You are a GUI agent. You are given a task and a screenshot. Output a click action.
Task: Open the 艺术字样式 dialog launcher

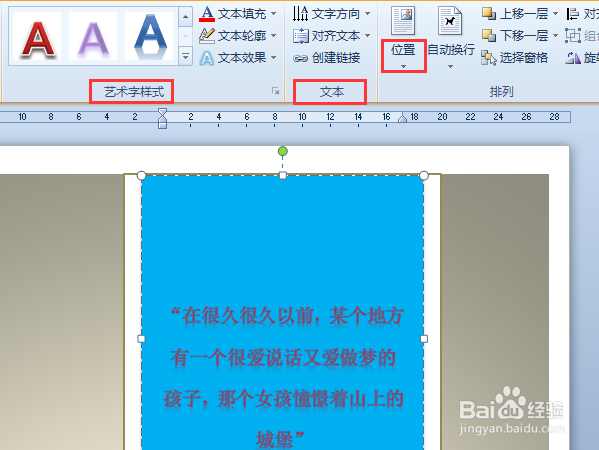click(x=275, y=91)
